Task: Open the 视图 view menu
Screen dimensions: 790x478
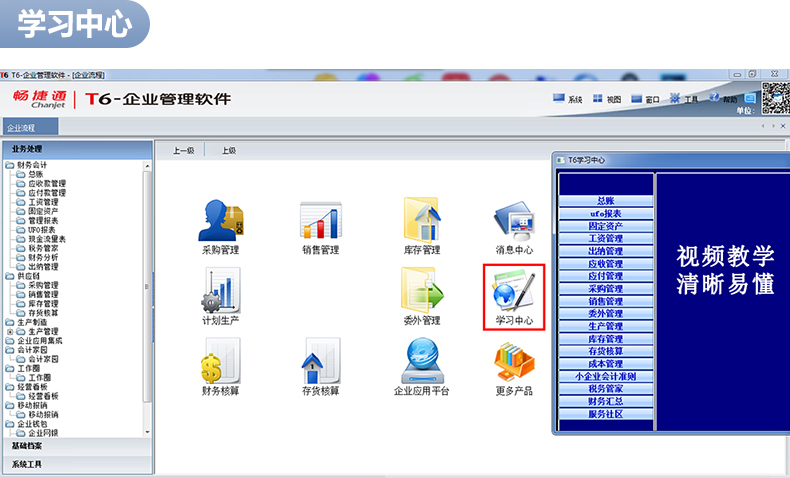Action: (607, 99)
